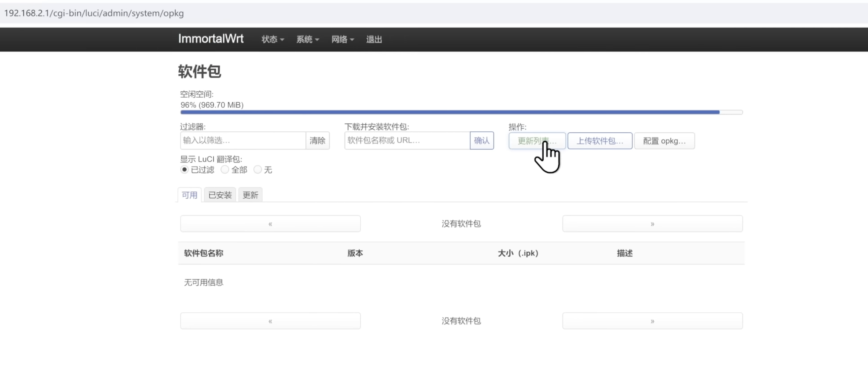Open the 更新 tab

(x=250, y=195)
